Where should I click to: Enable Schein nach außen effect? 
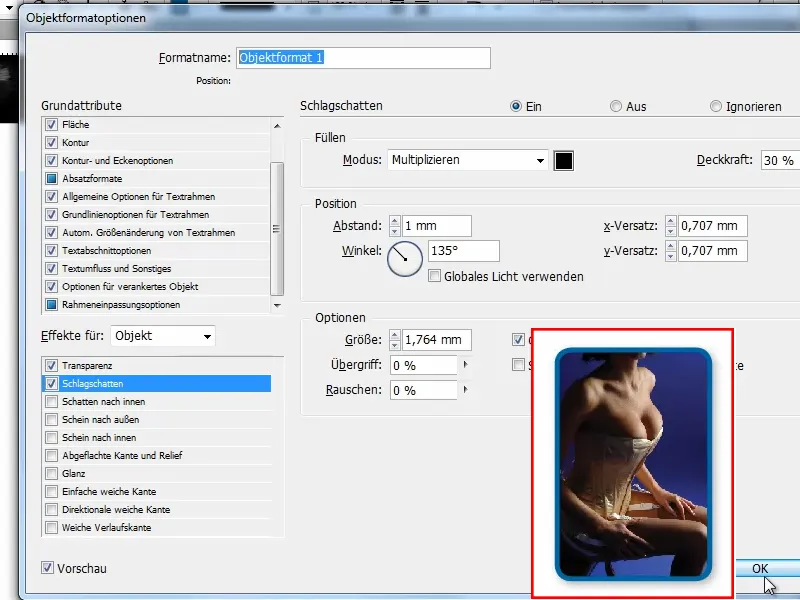coord(51,419)
